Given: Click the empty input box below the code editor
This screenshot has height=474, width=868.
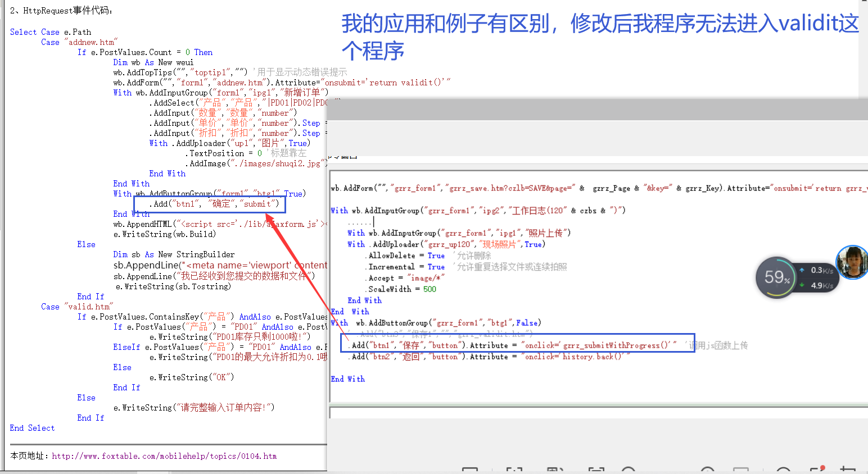Looking at the screenshot, I should [x=599, y=413].
